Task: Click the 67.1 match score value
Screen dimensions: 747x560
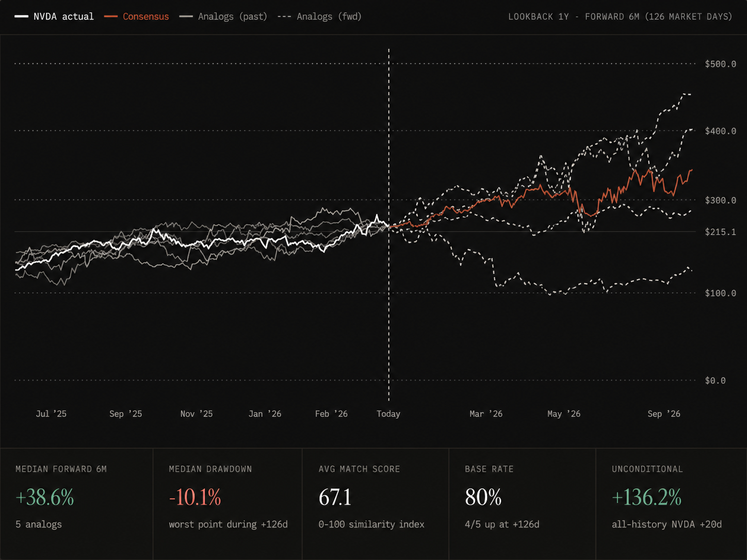Action: coord(335,498)
